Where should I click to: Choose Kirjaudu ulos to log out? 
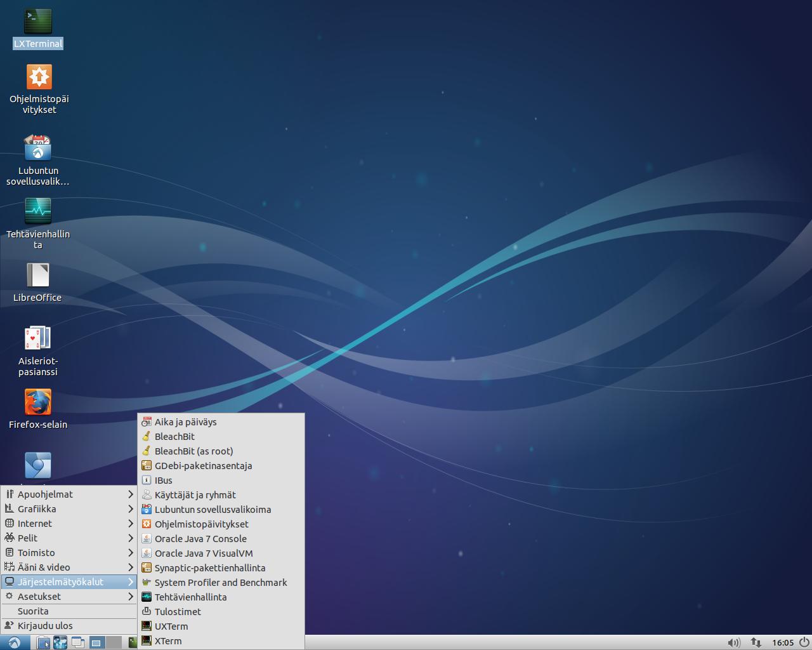coord(69,625)
